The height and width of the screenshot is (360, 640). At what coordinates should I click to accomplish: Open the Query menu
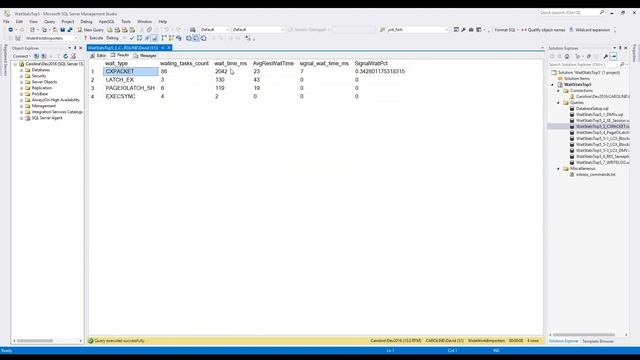point(49,21)
